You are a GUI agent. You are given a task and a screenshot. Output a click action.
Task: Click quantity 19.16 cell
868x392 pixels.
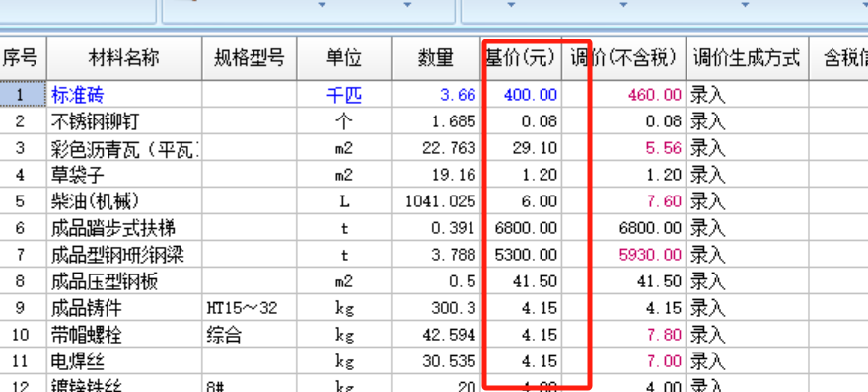tap(436, 174)
